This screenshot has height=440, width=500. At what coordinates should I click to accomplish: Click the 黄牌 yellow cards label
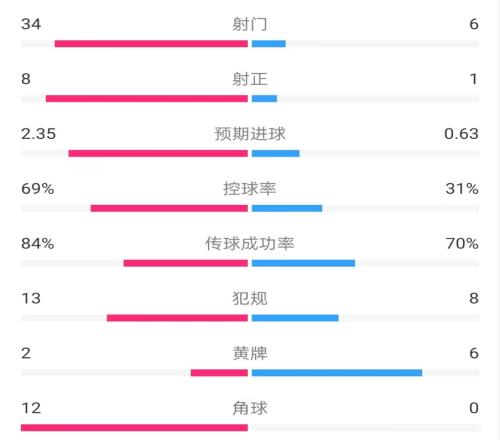click(x=250, y=353)
